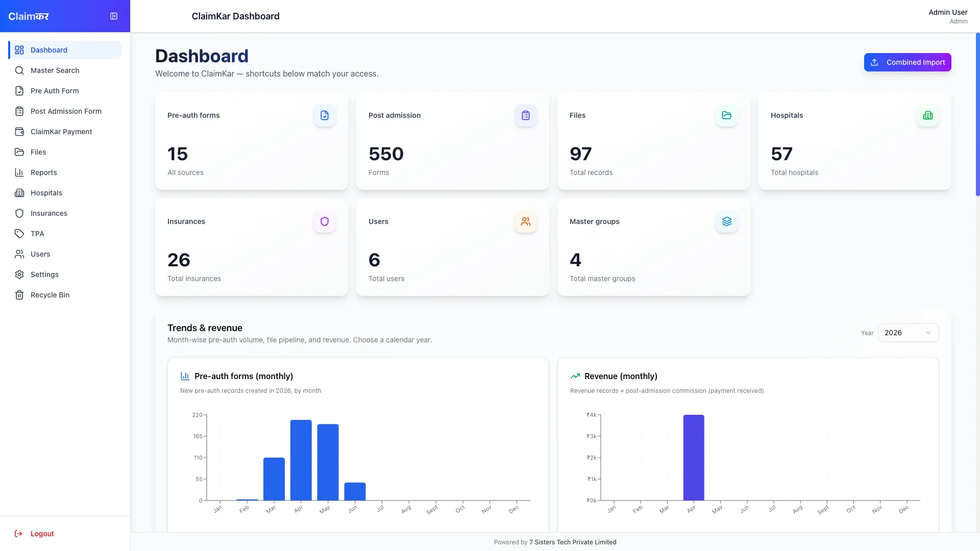This screenshot has height=551, width=980.
Task: Click the Files folder icon in sidebar
Action: pyautogui.click(x=19, y=152)
